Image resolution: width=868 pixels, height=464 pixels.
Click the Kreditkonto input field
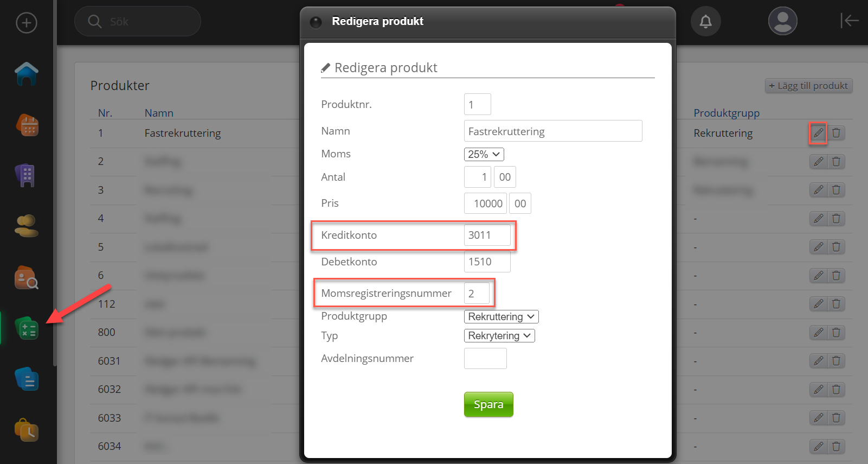[x=487, y=235]
